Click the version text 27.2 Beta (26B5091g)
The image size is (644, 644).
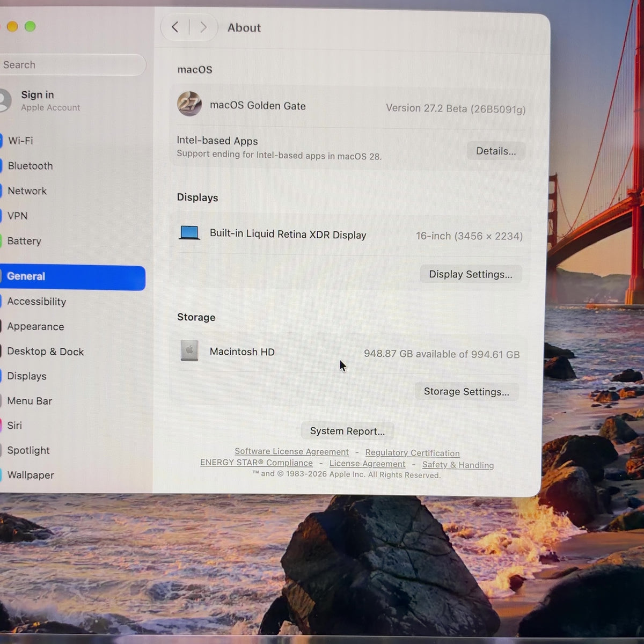click(x=456, y=108)
